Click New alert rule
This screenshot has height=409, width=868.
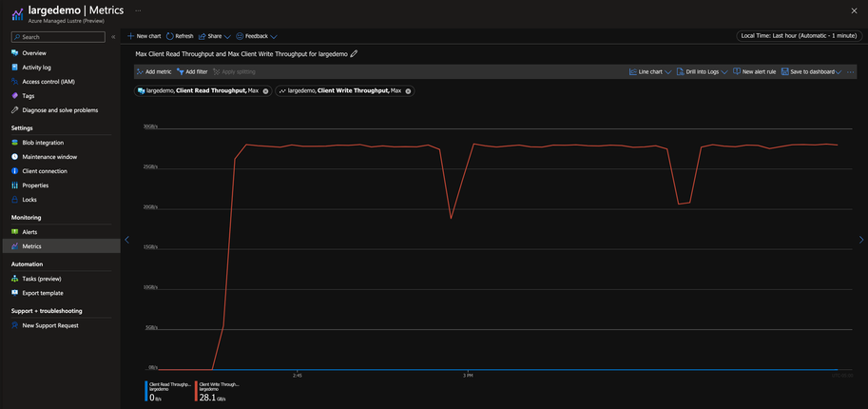[x=754, y=72]
